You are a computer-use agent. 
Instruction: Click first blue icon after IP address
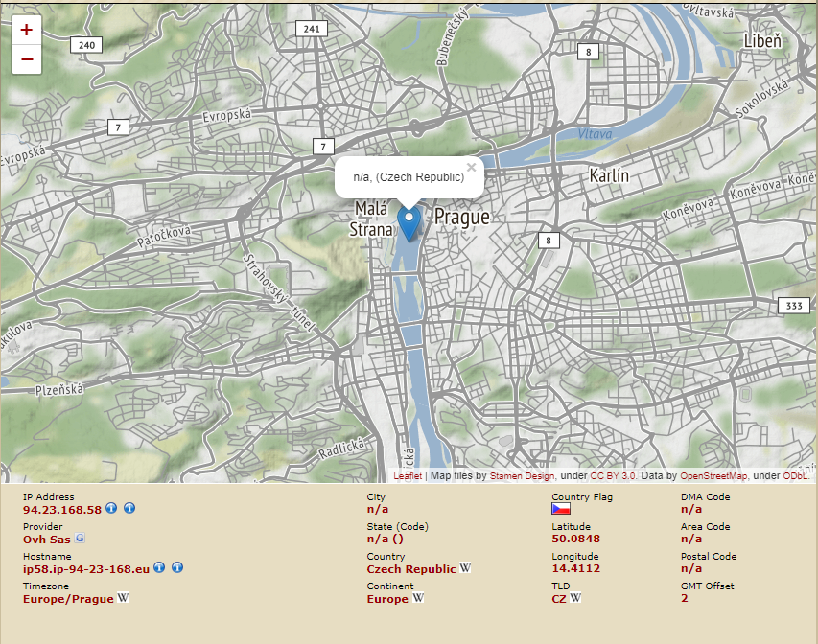(111, 508)
